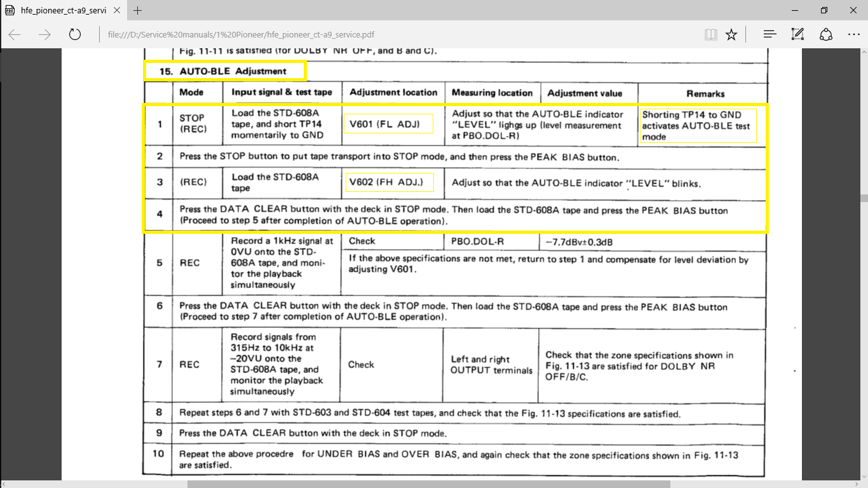Screen dimensions: 868x488
Task: Click the step number '6' cell
Action: (x=159, y=306)
